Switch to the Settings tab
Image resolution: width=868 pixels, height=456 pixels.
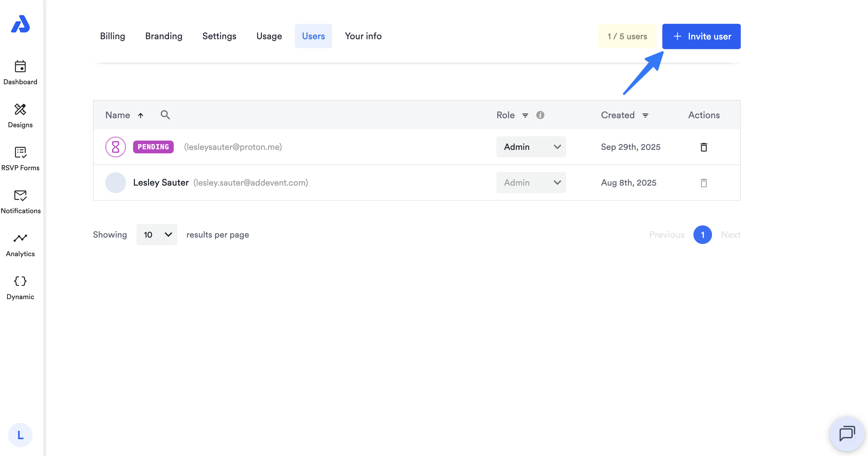[219, 36]
